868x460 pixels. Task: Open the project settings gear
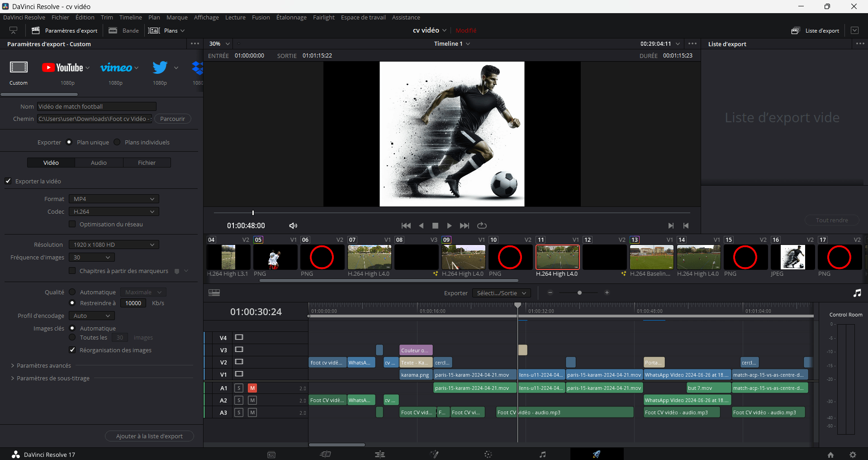pos(853,455)
